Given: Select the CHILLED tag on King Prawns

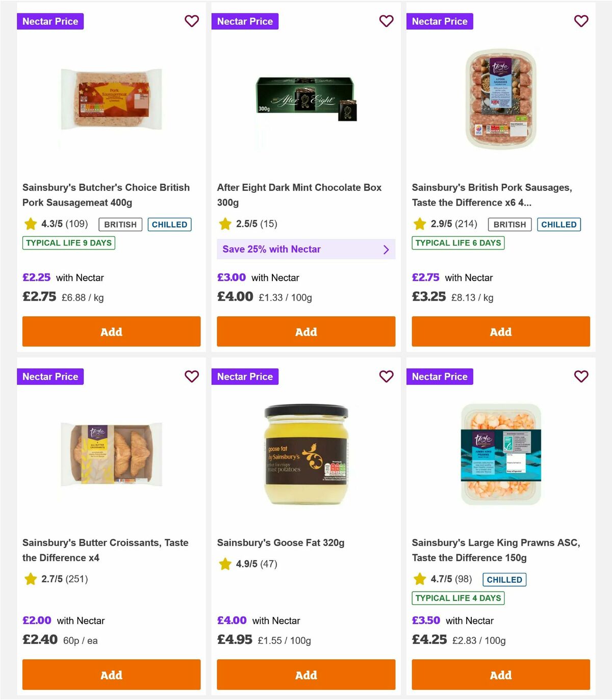Looking at the screenshot, I should [x=504, y=580].
